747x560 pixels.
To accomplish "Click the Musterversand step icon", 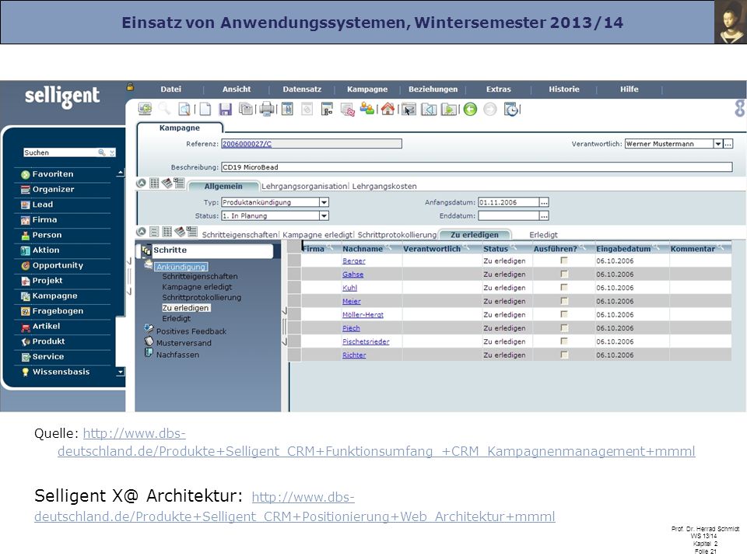I will click(x=149, y=341).
